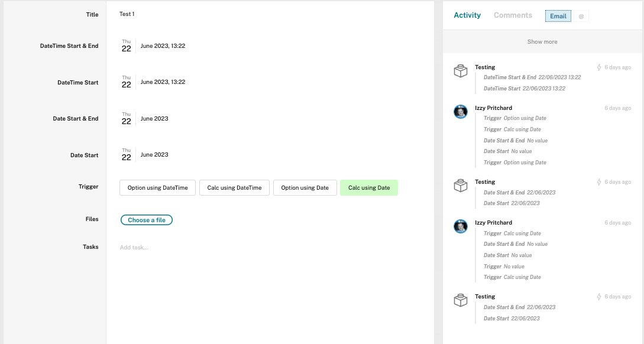The image size is (644, 344).
Task: Select Calc using DateTime trigger
Action: click(235, 187)
